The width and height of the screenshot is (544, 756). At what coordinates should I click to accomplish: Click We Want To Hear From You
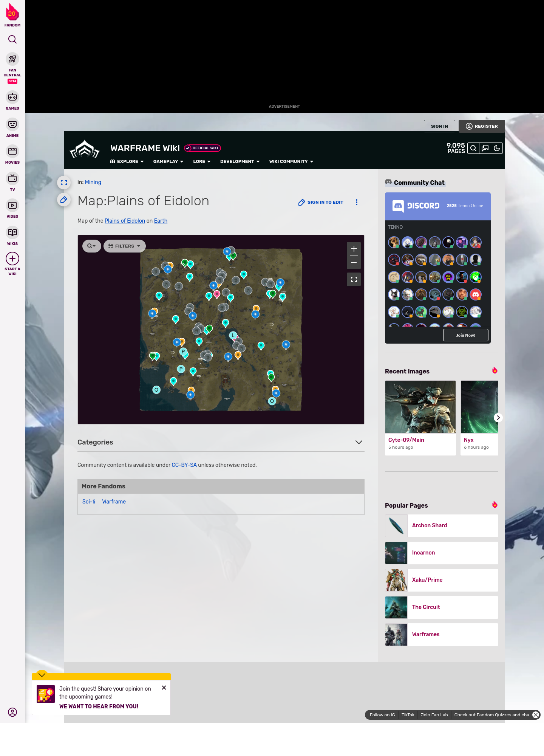pyautogui.click(x=99, y=706)
